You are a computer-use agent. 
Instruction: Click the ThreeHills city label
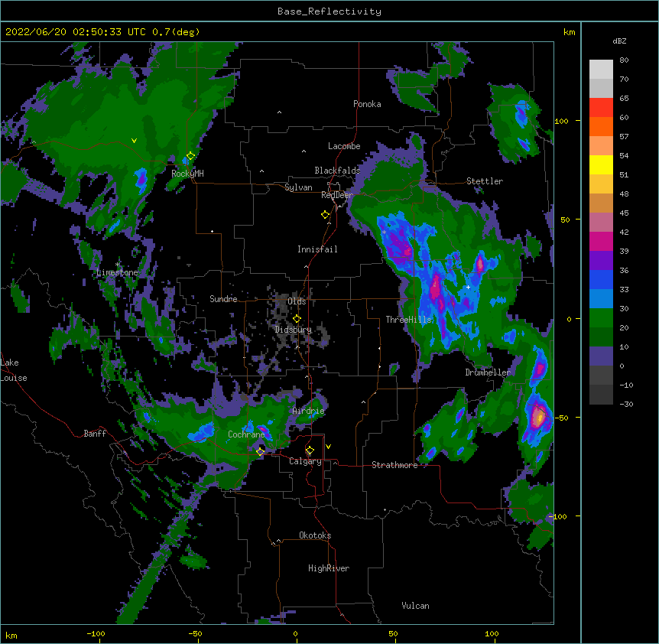point(408,320)
